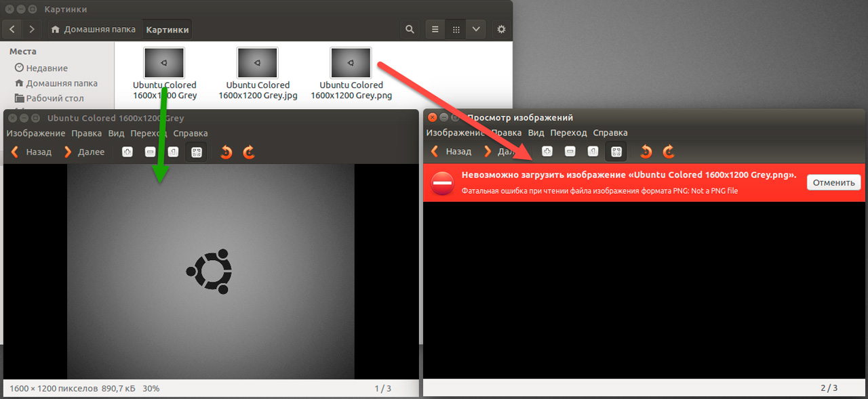Open Переход menu in Просмотр изображений window
Screen dimensions: 868x399
click(x=568, y=133)
